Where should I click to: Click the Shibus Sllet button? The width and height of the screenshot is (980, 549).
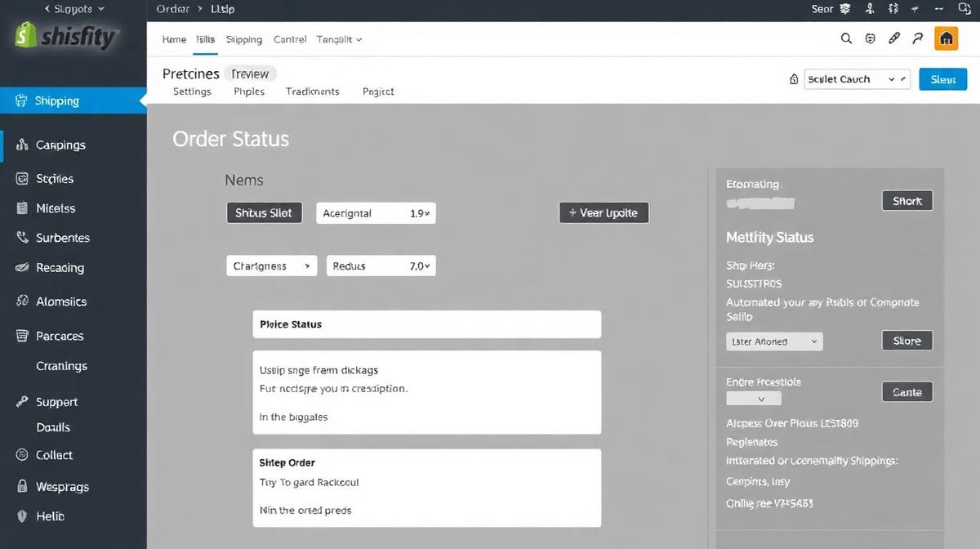point(264,212)
